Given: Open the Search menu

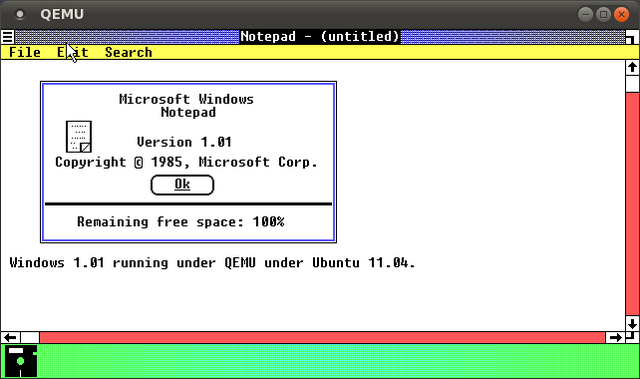Looking at the screenshot, I should pyautogui.click(x=129, y=52).
